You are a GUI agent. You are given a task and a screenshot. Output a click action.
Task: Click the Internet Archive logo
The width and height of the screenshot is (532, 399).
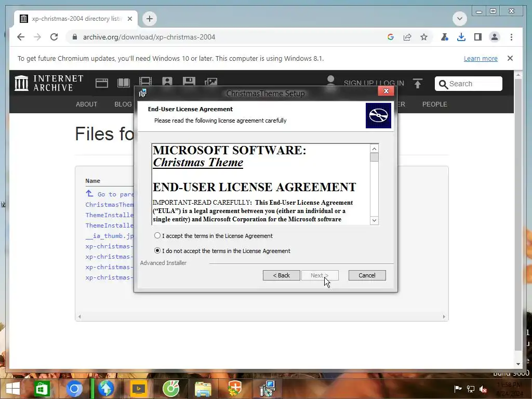point(49,83)
